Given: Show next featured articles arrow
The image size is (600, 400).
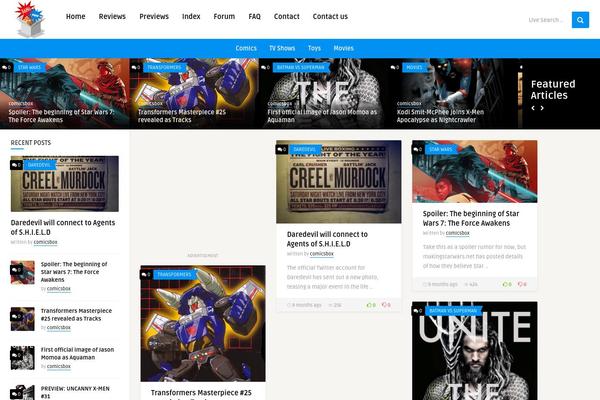Looking at the screenshot, I should point(542,108).
